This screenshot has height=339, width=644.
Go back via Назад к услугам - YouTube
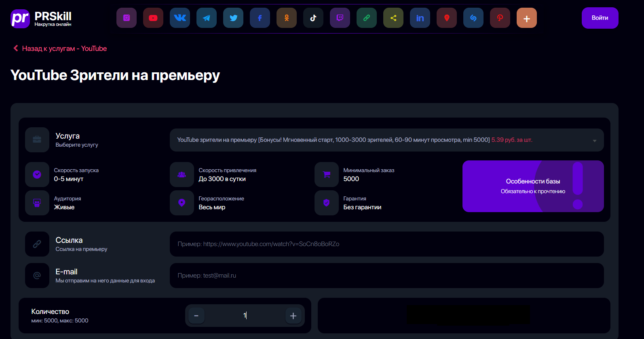coord(64,48)
